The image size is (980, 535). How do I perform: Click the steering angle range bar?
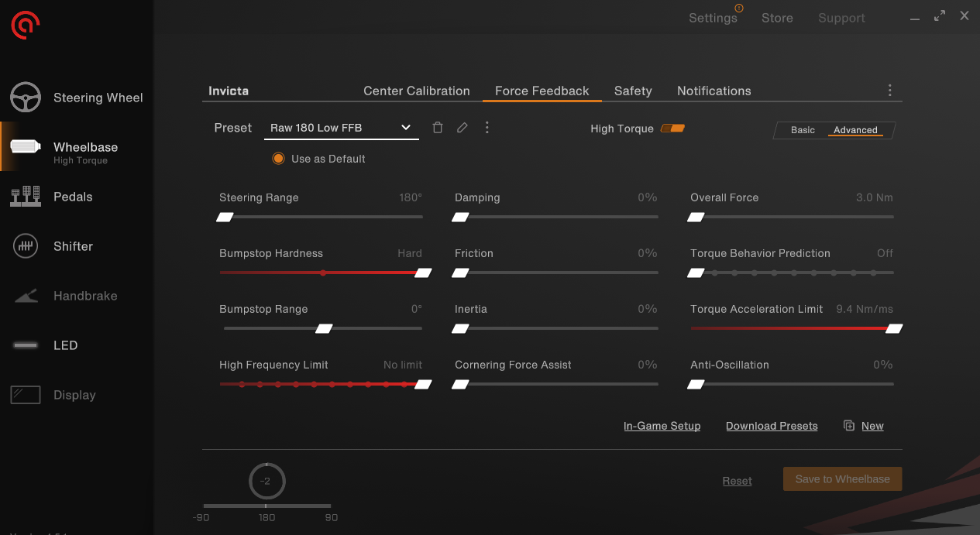coord(266,506)
